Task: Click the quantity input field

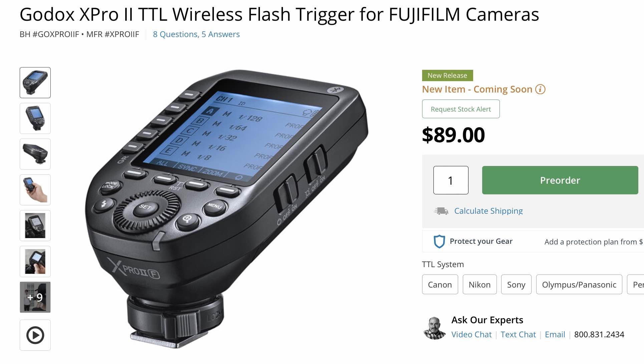Action: 450,180
